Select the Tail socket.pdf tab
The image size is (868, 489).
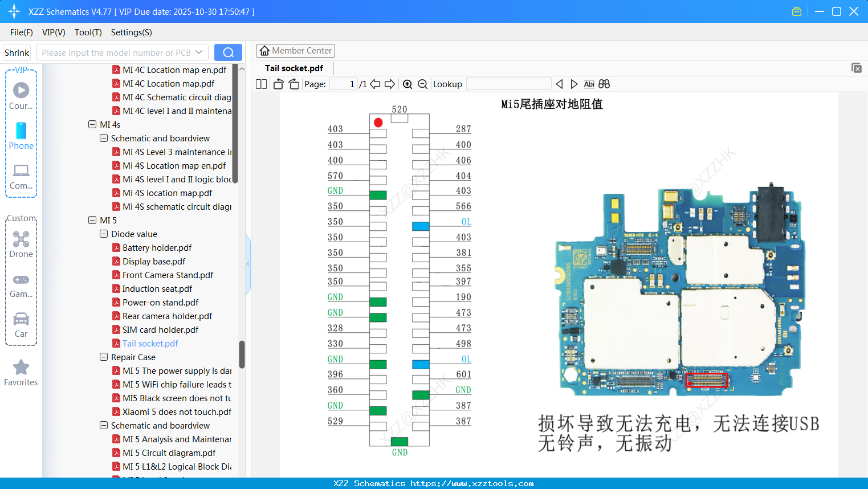pyautogui.click(x=294, y=68)
